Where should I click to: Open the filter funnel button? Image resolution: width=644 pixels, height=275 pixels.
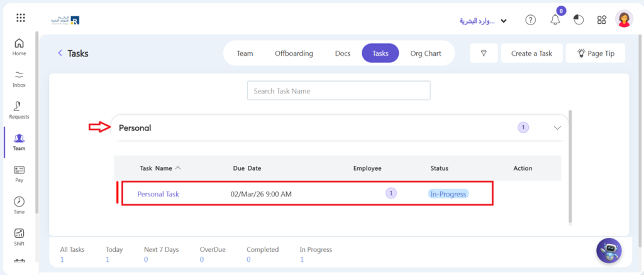point(484,53)
